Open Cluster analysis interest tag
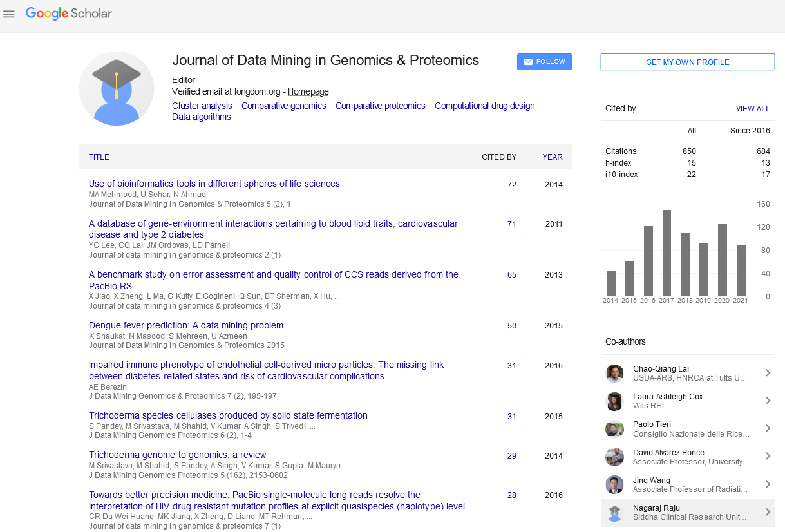Screen dimensions: 785x532 (202, 106)
